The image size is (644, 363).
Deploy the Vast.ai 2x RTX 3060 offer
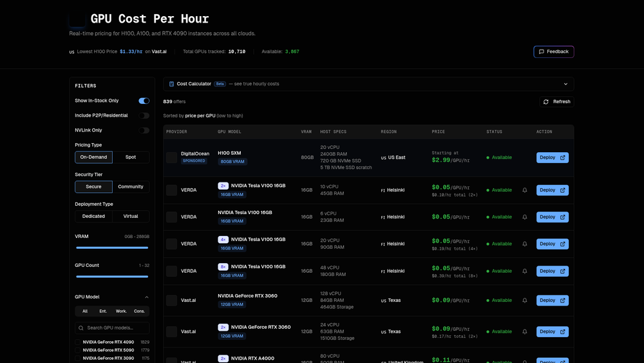553,332
